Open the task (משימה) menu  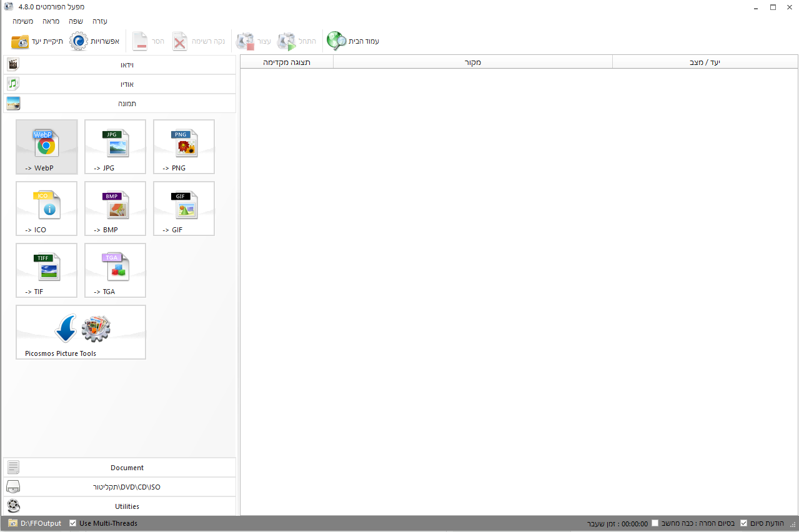tap(23, 21)
